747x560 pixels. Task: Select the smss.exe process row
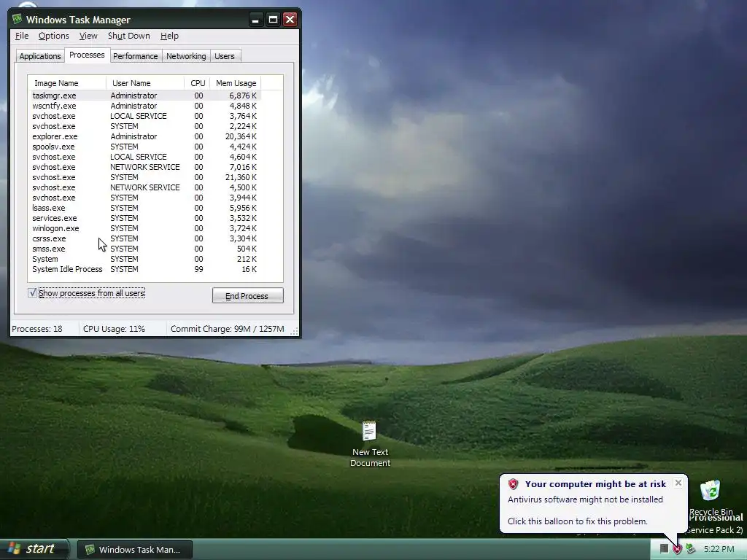pyautogui.click(x=145, y=249)
